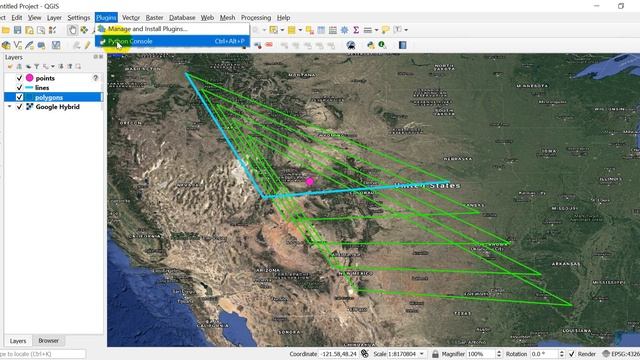Viewport: 640px width, 360px height.
Task: Click the New Temporary Scratch Layer icon
Action: tap(41, 45)
